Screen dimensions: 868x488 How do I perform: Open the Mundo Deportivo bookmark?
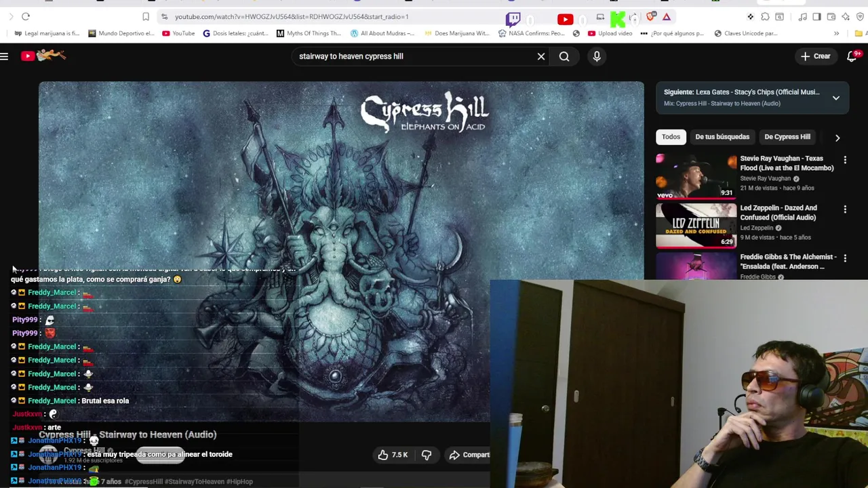click(x=121, y=33)
